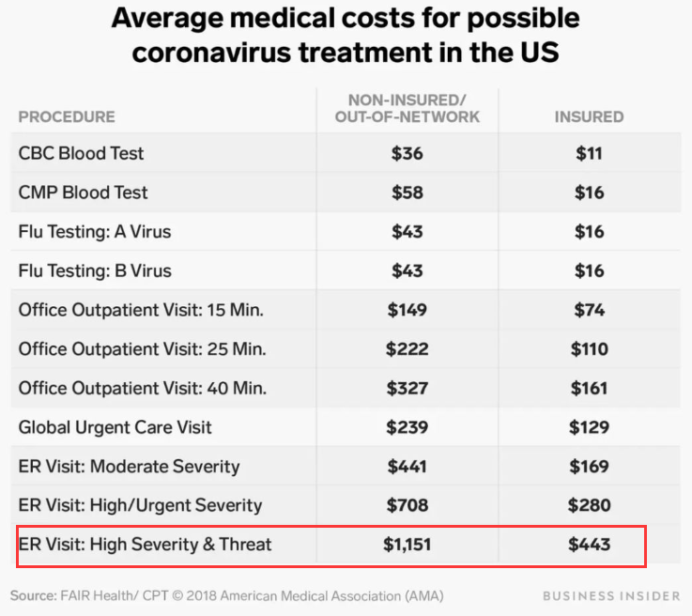Click the PROCEDURE column header
The width and height of the screenshot is (692, 616).
point(67,117)
